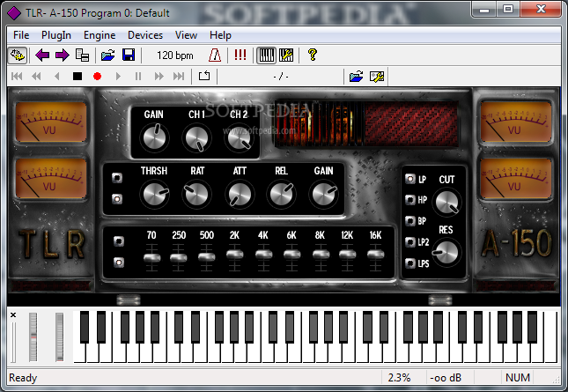Click the purple next program arrow

tap(63, 55)
